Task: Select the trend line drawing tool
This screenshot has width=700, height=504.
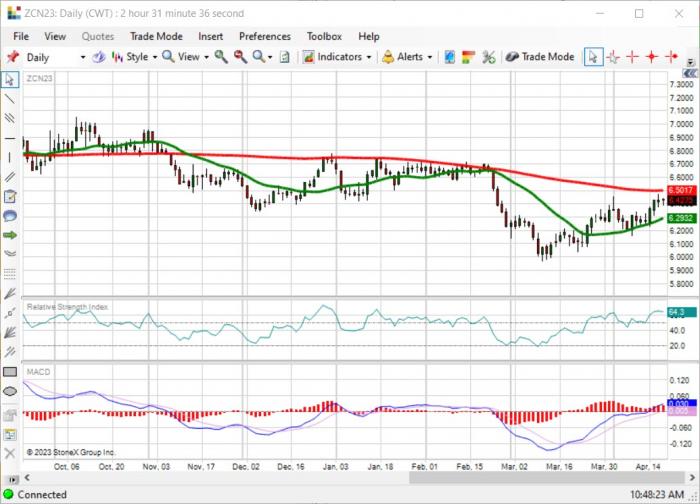Action: coord(9,99)
